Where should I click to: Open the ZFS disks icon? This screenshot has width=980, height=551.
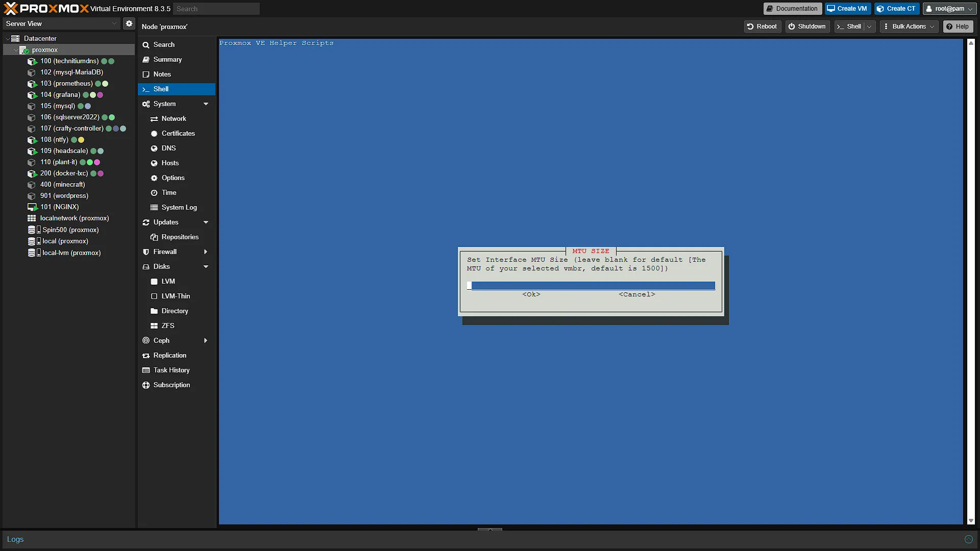point(154,326)
